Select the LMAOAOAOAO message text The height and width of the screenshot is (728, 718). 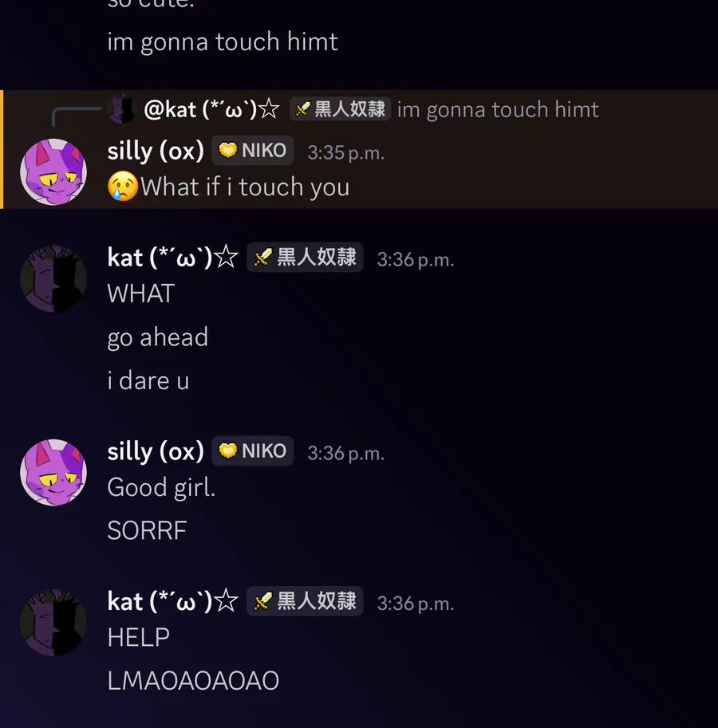(x=193, y=681)
